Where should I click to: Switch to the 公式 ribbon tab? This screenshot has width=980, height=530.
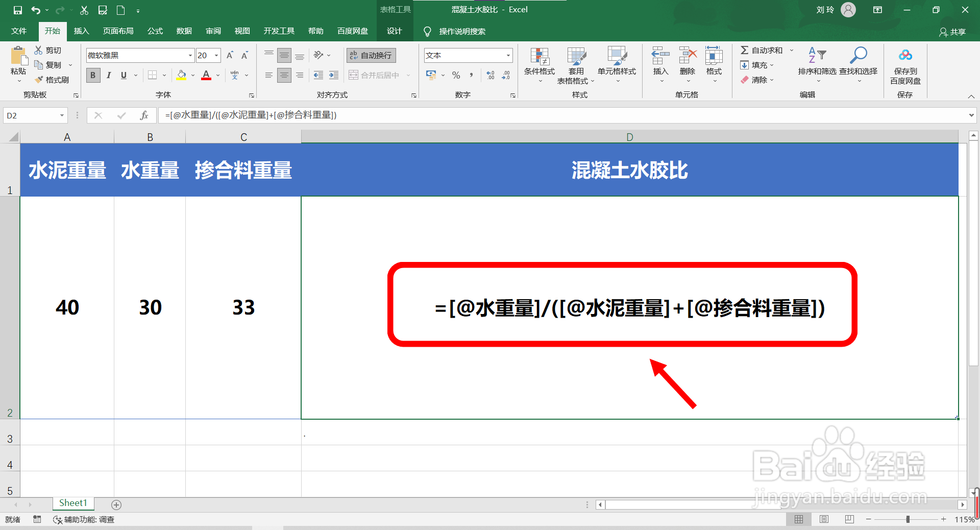[155, 31]
